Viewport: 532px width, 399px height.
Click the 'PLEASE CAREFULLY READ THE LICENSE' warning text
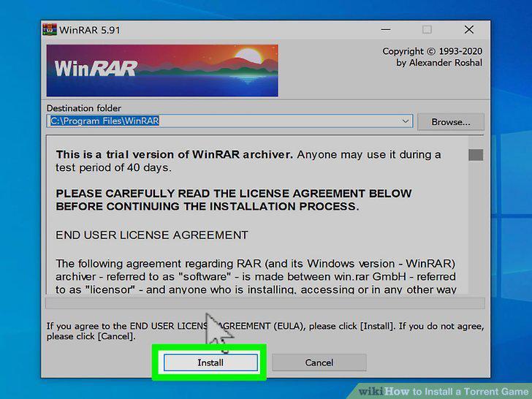pyautogui.click(x=234, y=199)
